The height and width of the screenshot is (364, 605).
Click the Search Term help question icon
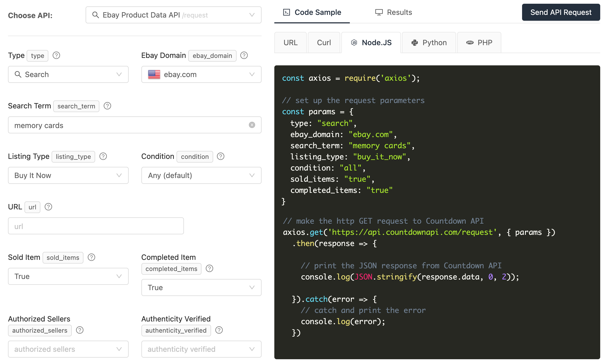tap(107, 106)
